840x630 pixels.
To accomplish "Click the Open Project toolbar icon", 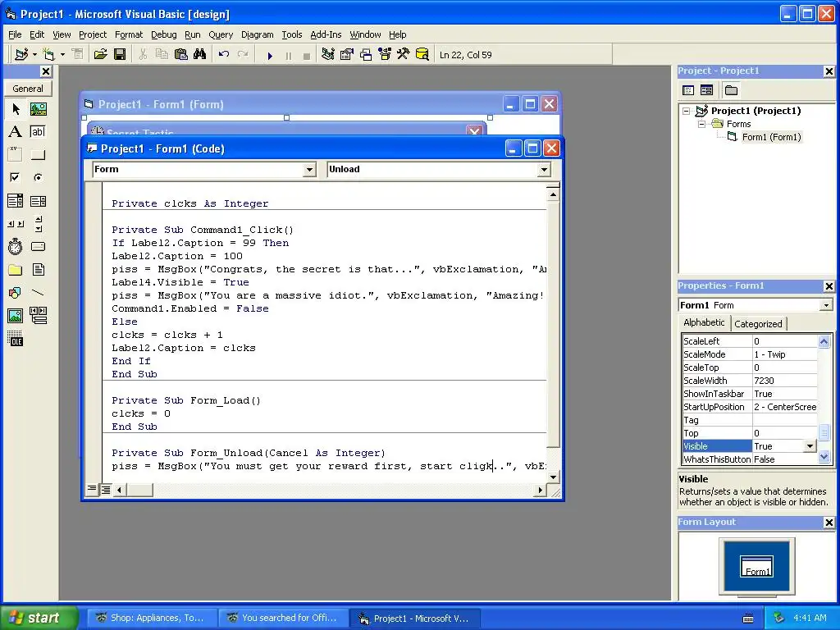I will (100, 55).
